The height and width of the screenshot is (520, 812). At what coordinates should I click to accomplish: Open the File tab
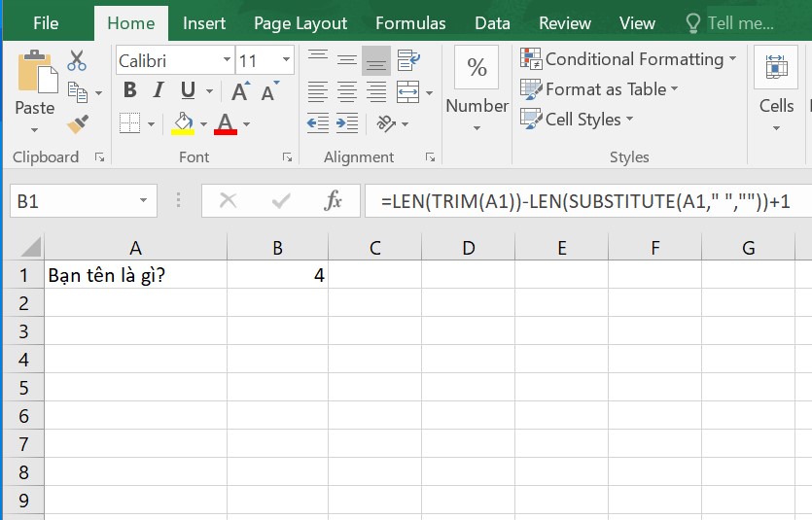tap(46, 23)
